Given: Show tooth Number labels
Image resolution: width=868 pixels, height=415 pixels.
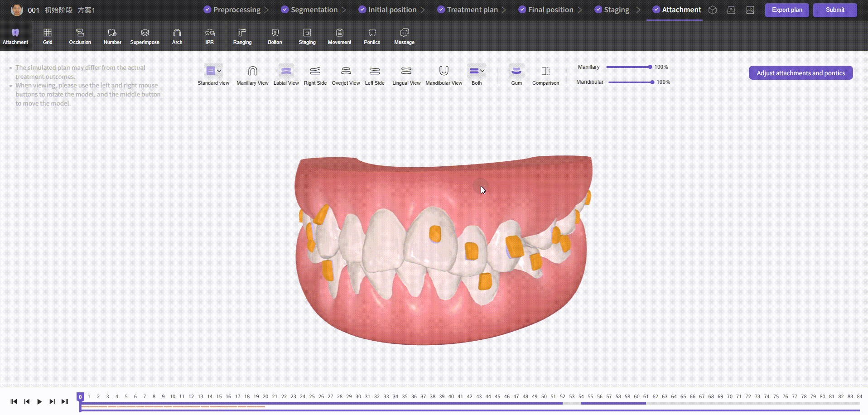Looking at the screenshot, I should [112, 36].
